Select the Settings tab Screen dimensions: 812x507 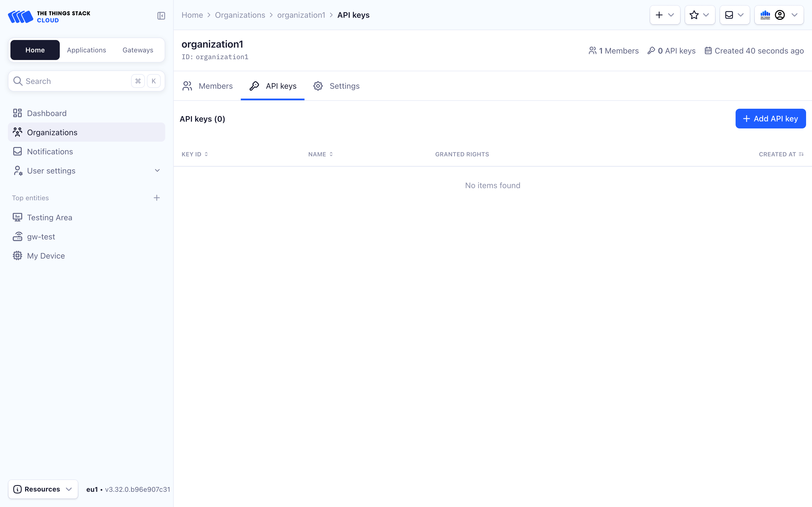pos(336,86)
